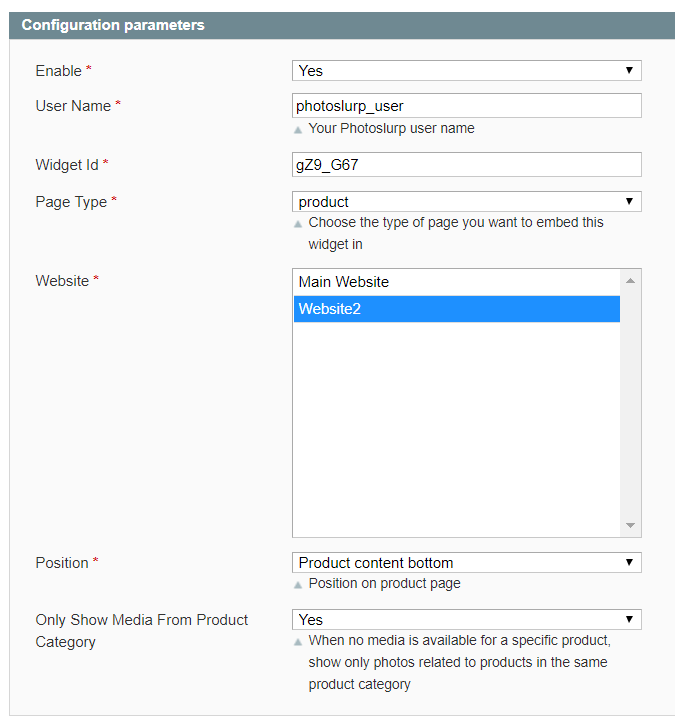The image size is (675, 727).
Task: Click the Website list scroll up arrow
Action: (x=630, y=281)
